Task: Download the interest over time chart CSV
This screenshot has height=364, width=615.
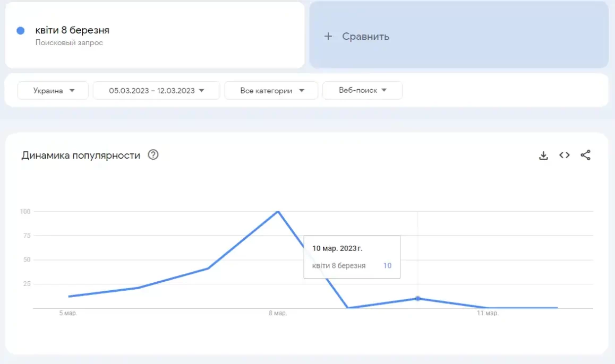Action: point(543,155)
